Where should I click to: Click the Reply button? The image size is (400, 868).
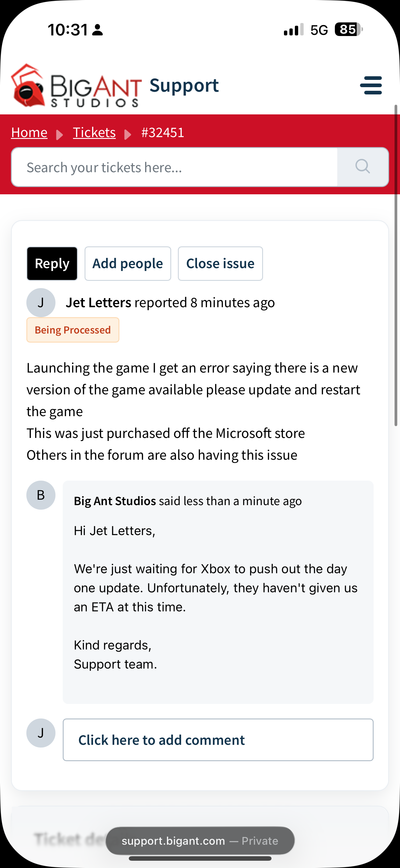click(52, 264)
